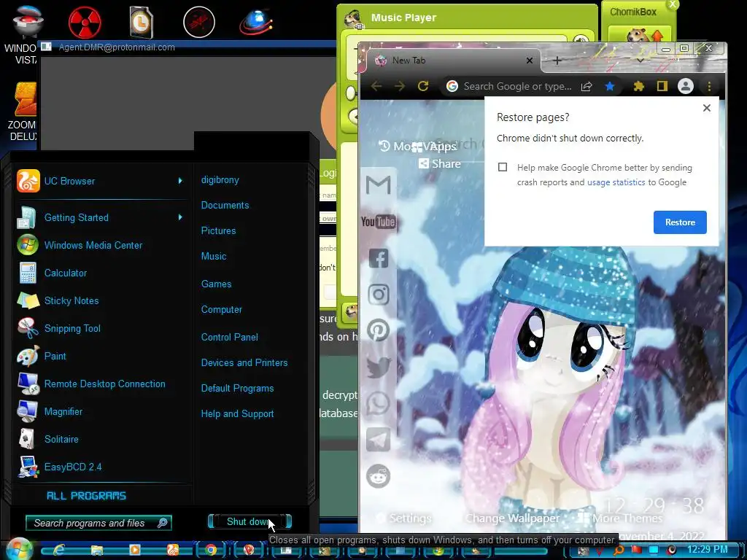
Task: Click share icon in Chrome address bar
Action: 587,86
